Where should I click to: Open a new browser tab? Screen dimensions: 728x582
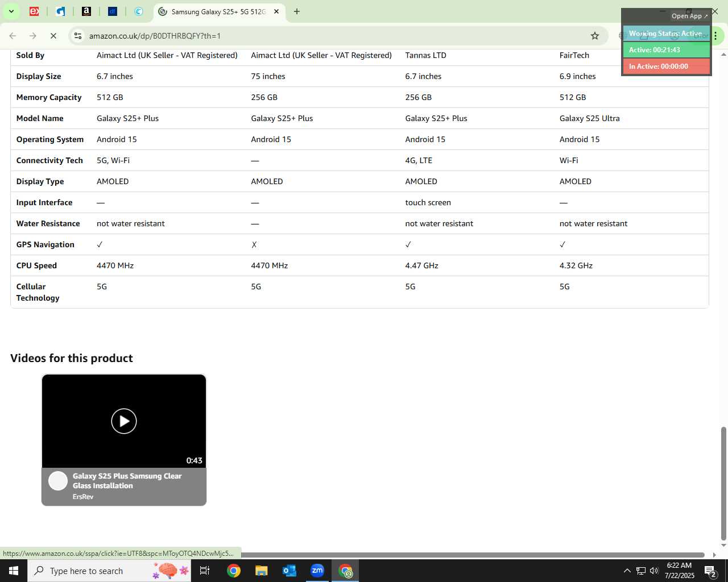pyautogui.click(x=297, y=11)
